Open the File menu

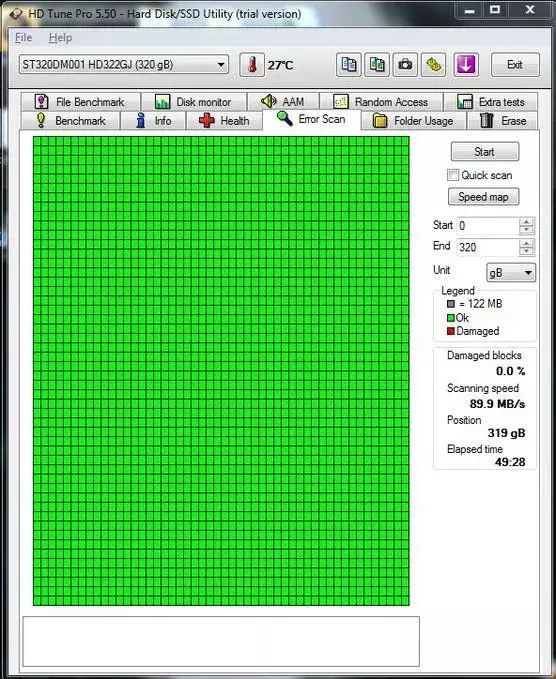coord(23,38)
